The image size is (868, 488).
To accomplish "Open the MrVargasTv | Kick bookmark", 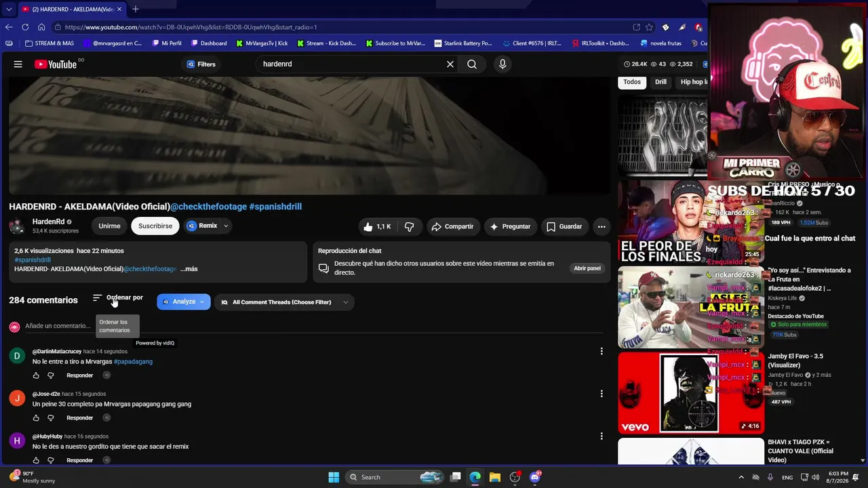I will pos(262,43).
